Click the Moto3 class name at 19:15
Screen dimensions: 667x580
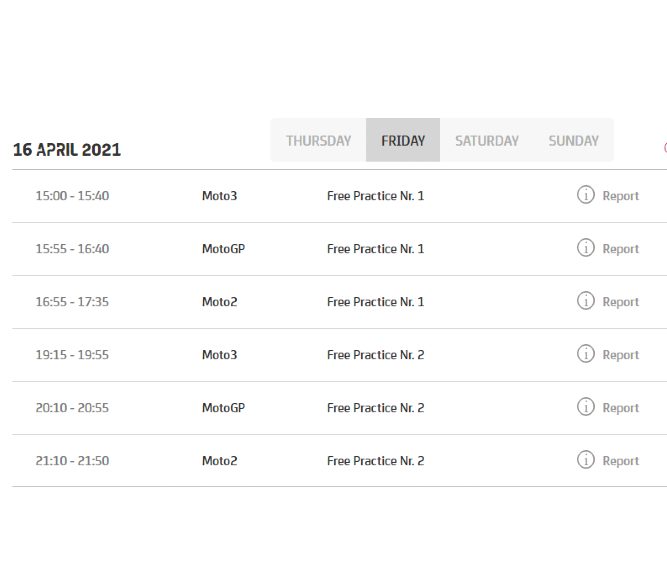219,355
